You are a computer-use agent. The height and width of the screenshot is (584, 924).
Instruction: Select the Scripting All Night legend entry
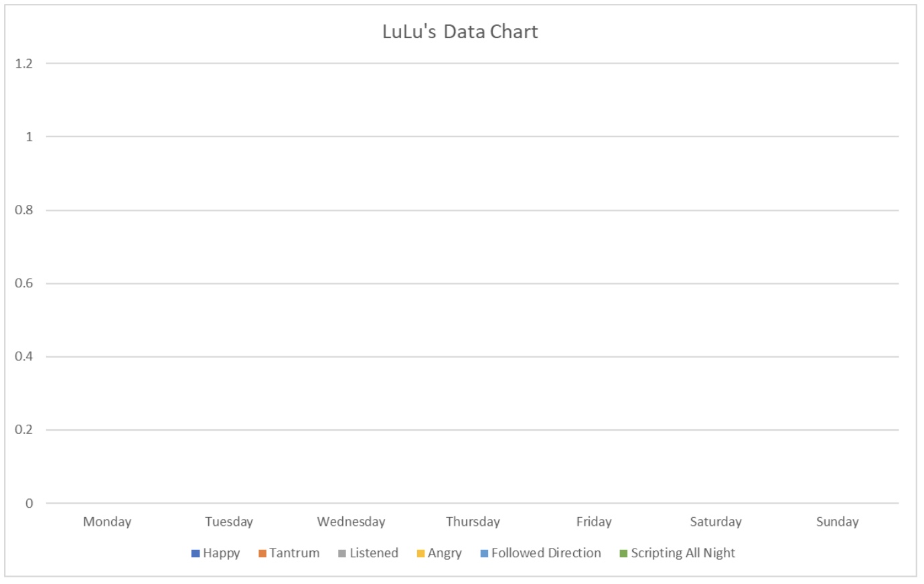(x=678, y=553)
